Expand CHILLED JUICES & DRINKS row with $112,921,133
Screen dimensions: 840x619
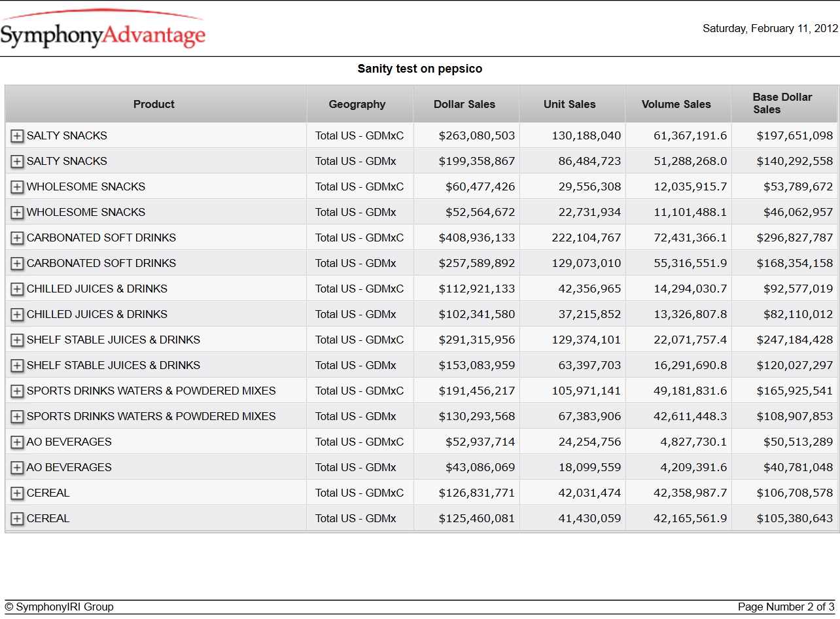coord(17,289)
